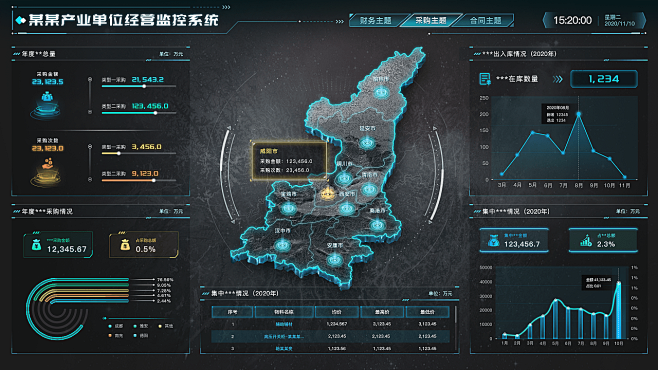
Task: Select the 合同主题 tab
Action: [486, 20]
